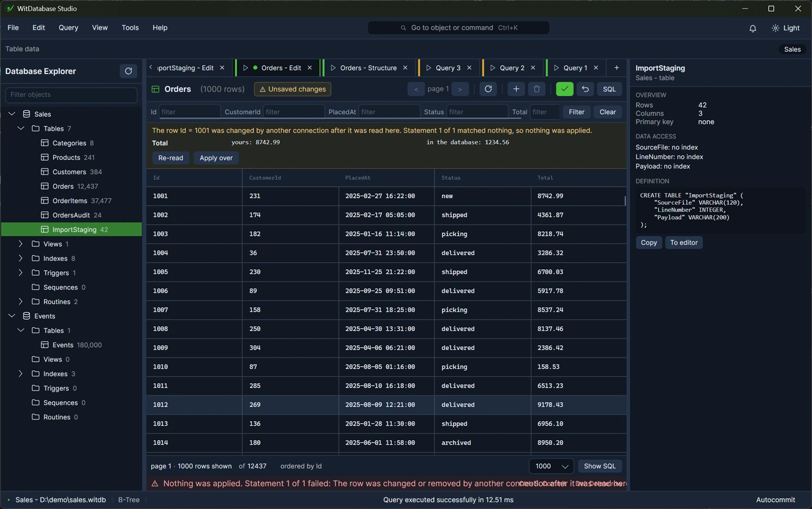Viewport: 812px width, 509px height.
Task: Reload Orders table data
Action: 488,89
